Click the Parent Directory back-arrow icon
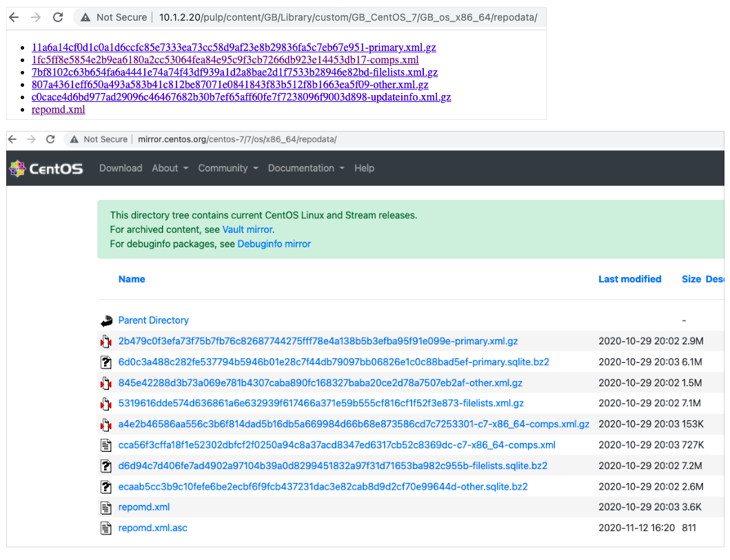 107,321
